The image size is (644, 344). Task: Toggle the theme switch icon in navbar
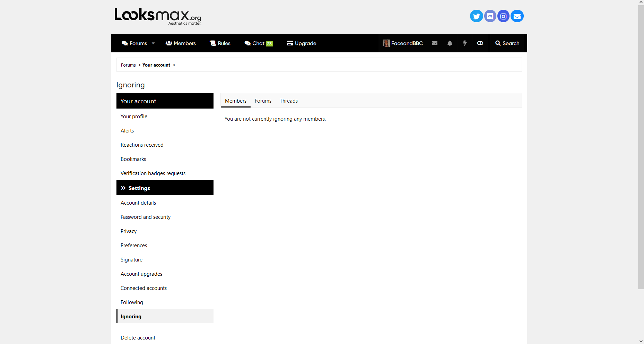point(480,43)
